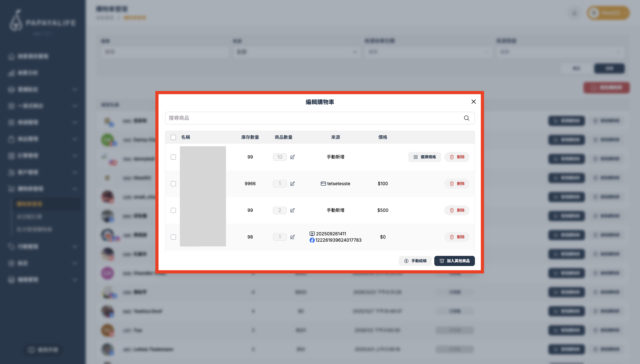Edit quantity pencil icon for the 9966 stock row
Image resolution: width=640 pixels, height=364 pixels.
point(292,184)
